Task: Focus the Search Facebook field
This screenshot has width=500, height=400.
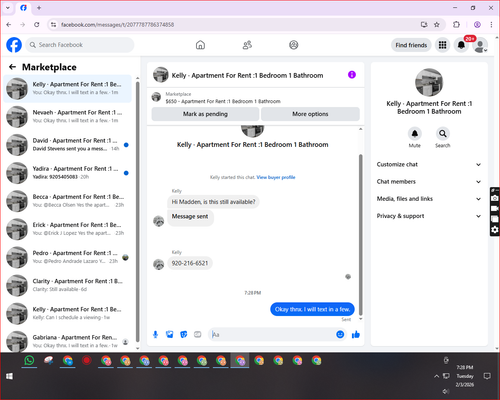Action: [80, 45]
